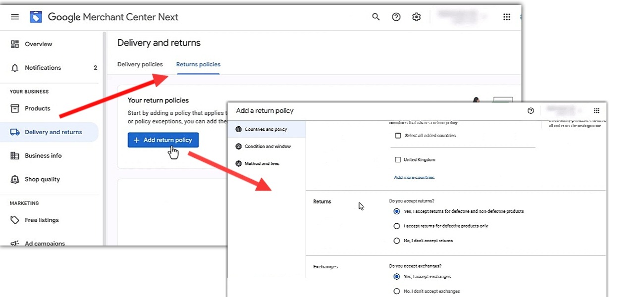
Task: Check Select all added countries box
Action: pos(398,136)
